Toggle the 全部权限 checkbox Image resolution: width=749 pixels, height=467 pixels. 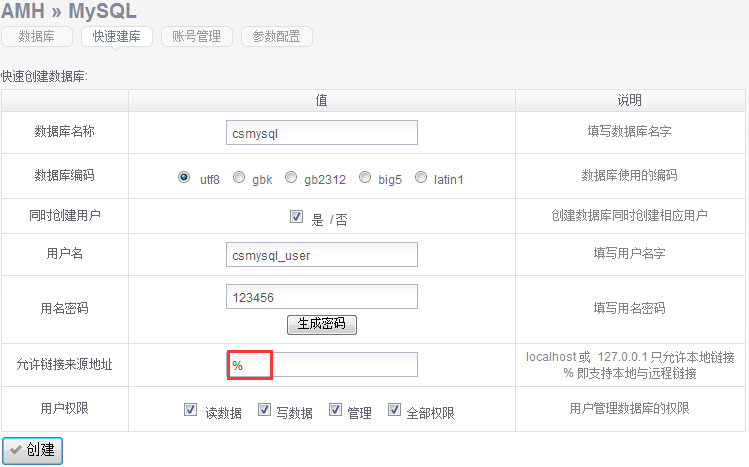click(394, 410)
